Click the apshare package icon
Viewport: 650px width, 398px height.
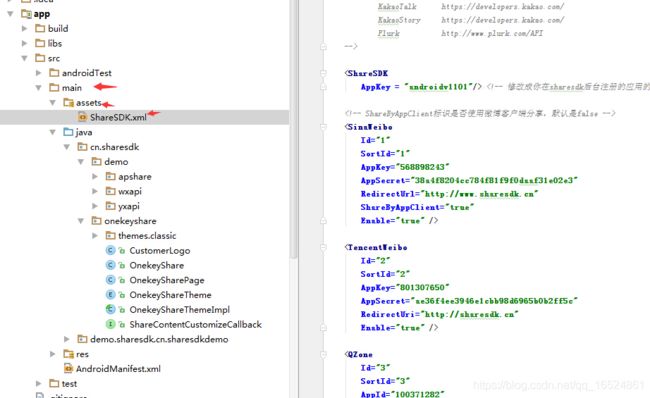pos(111,177)
